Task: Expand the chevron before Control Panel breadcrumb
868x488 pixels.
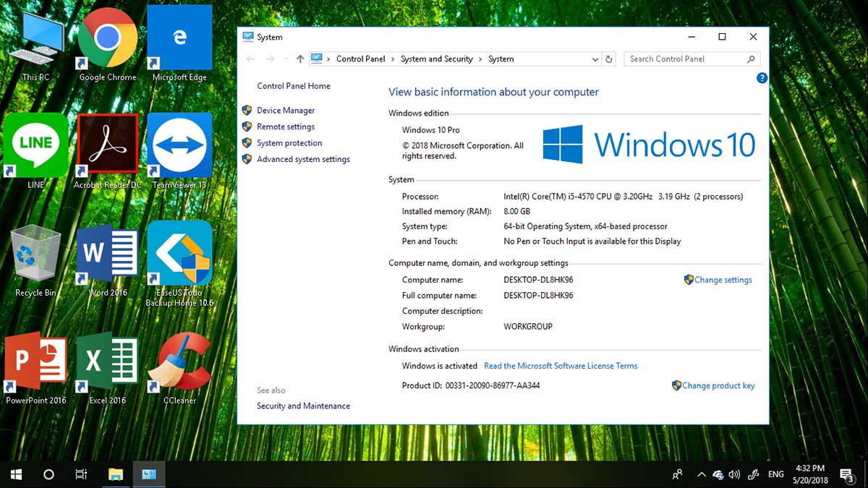Action: (x=328, y=59)
